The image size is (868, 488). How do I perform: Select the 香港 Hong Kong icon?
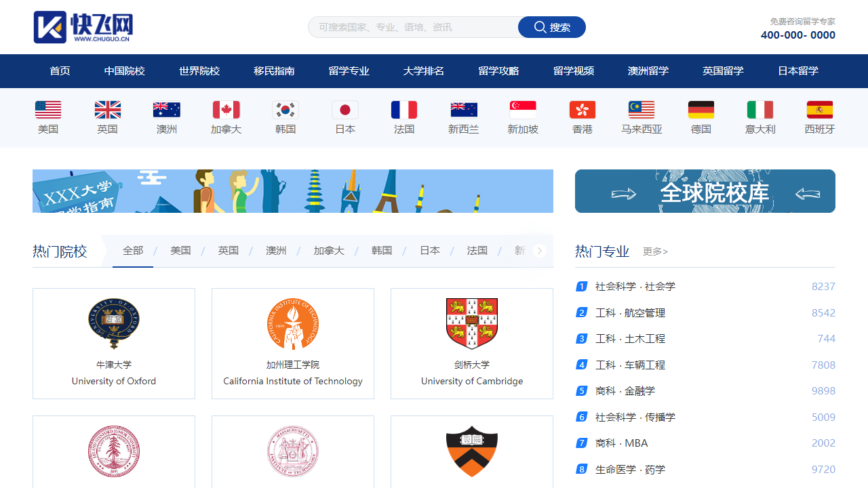pyautogui.click(x=582, y=109)
